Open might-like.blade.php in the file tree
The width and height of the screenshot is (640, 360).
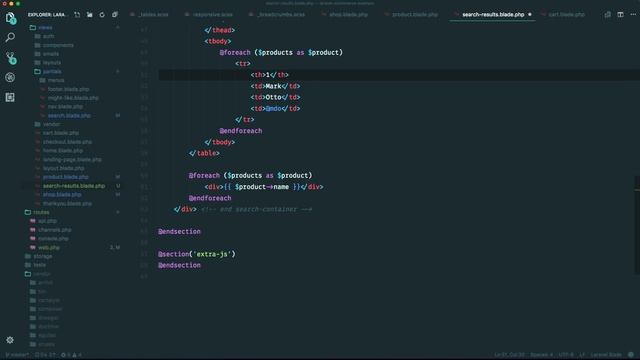pos(73,98)
